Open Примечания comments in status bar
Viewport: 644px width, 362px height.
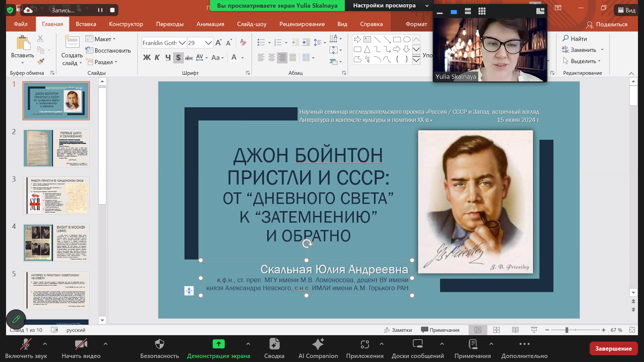440,330
